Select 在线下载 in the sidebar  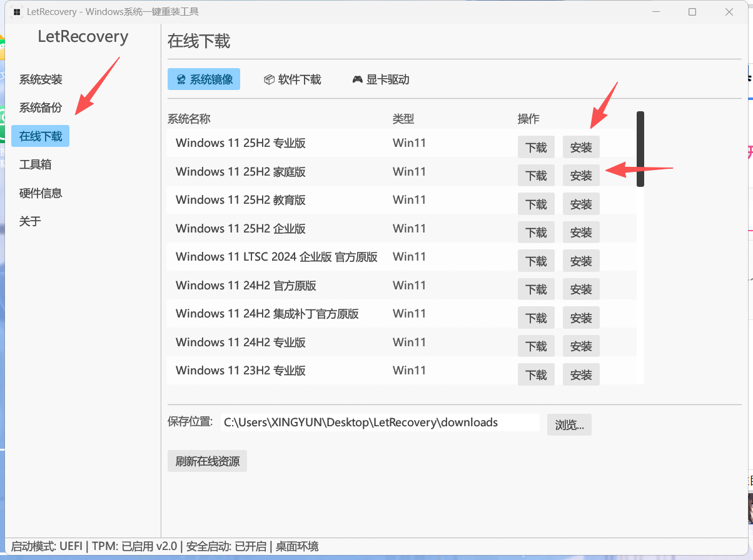tap(41, 136)
